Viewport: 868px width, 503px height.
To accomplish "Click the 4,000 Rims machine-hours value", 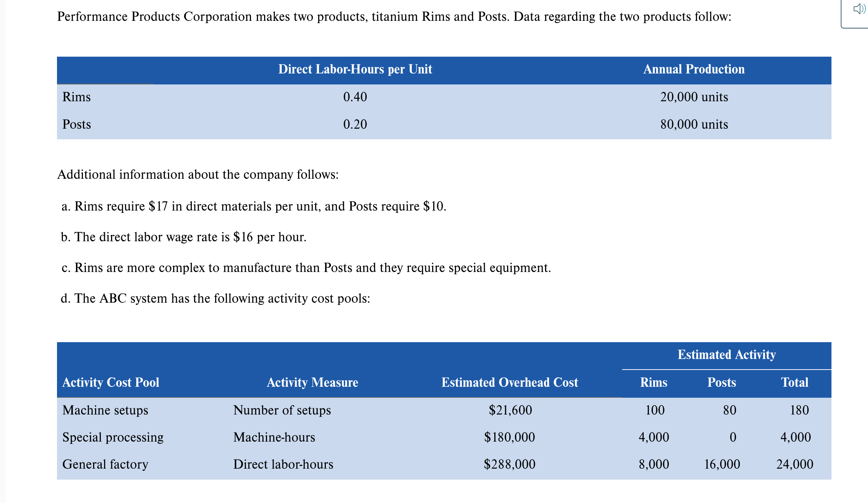I will [654, 437].
